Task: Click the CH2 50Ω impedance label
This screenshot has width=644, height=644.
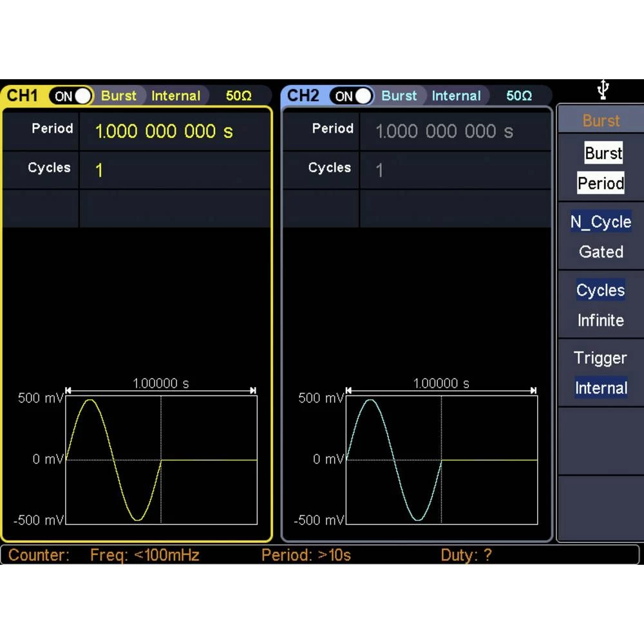Action: coord(518,96)
